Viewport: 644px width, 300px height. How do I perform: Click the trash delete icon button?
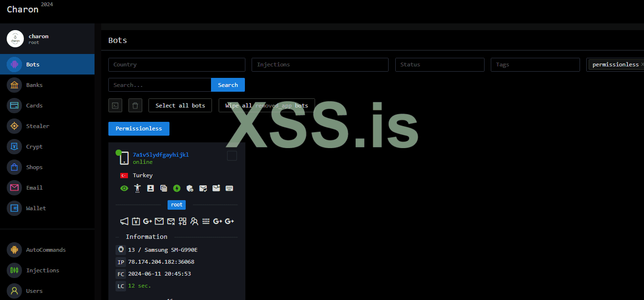click(135, 106)
